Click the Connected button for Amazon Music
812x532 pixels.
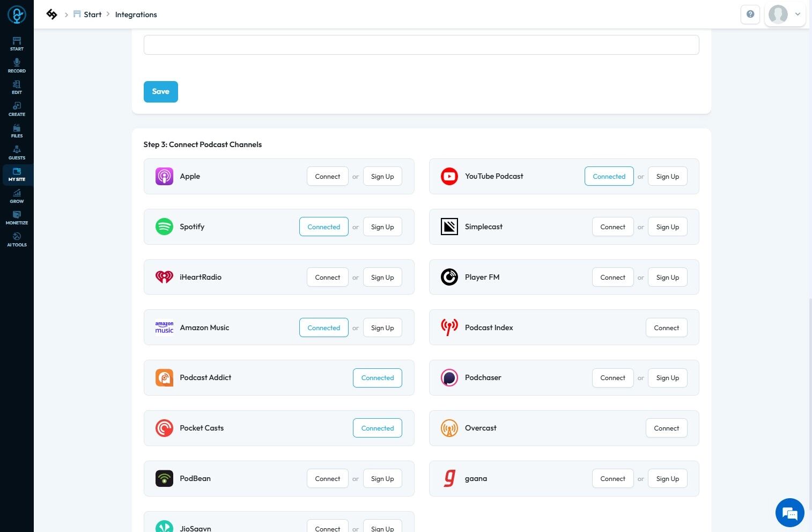tap(324, 328)
